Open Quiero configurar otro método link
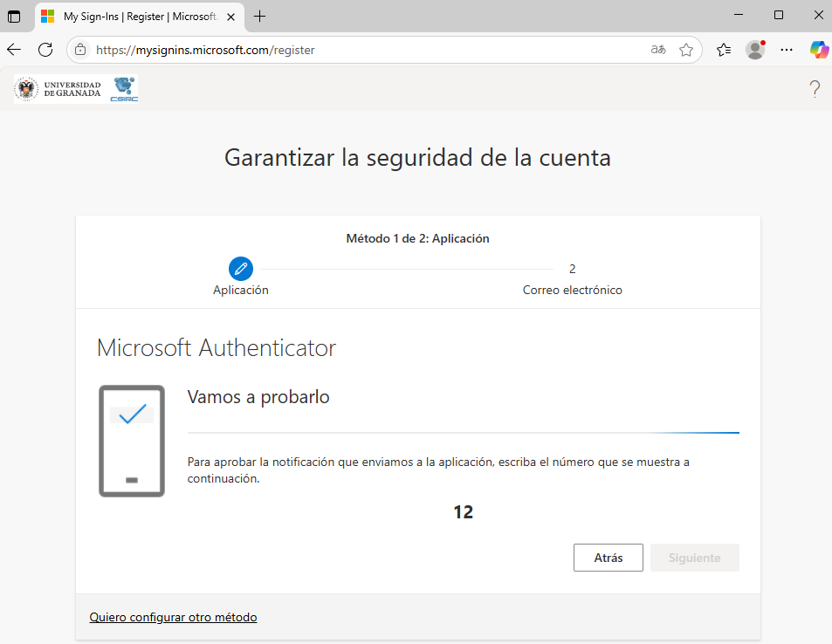The width and height of the screenshot is (832, 644). click(173, 617)
